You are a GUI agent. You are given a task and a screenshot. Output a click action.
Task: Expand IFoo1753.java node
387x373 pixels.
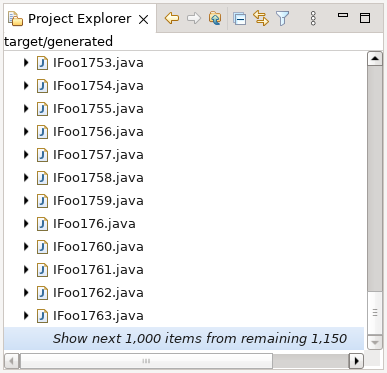[x=26, y=63]
